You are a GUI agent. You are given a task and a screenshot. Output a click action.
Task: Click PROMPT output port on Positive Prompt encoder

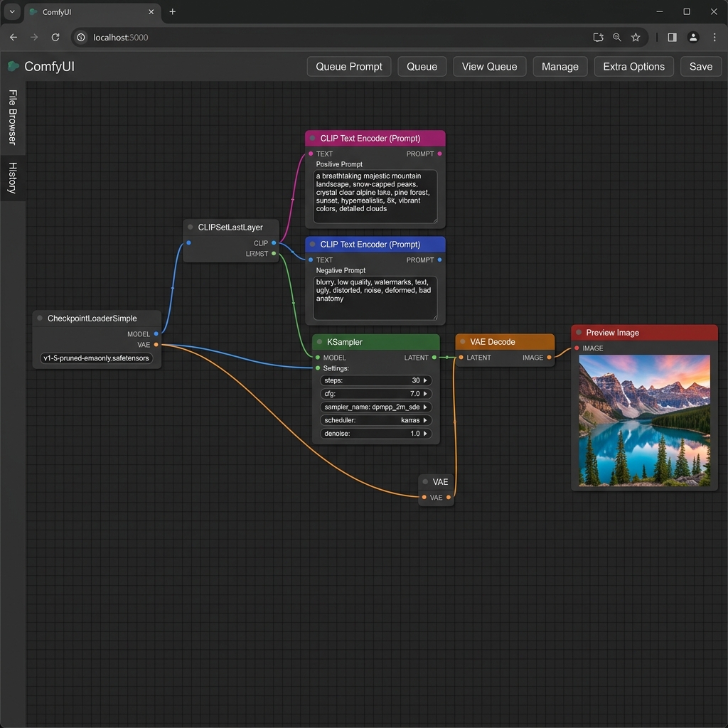click(x=439, y=154)
